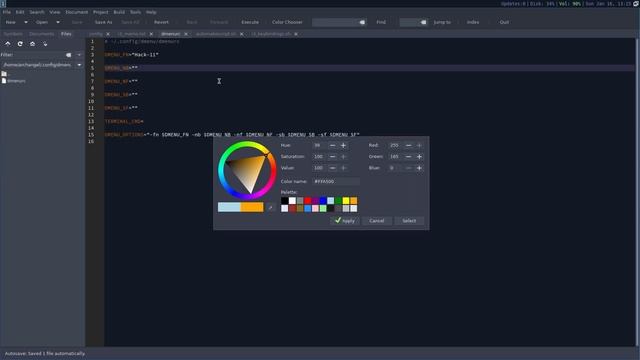Decrease the Value setting
The height and width of the screenshot is (360, 640).
click(332, 168)
